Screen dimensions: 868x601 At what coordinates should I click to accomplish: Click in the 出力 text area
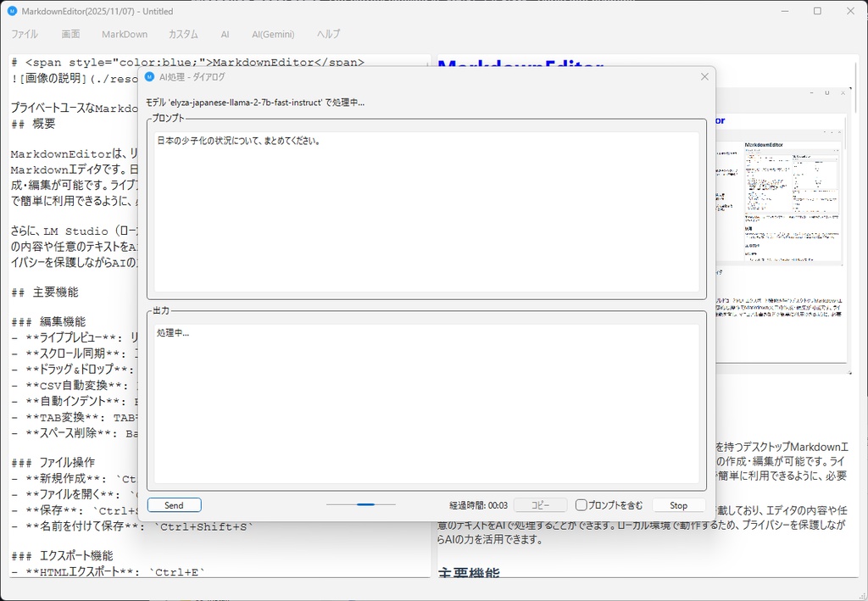coord(426,404)
